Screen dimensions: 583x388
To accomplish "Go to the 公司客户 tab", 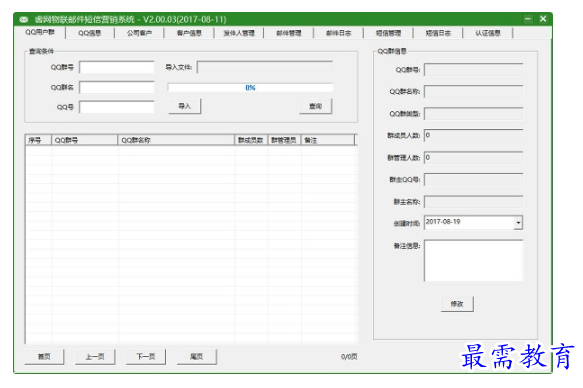I will 139,33.
